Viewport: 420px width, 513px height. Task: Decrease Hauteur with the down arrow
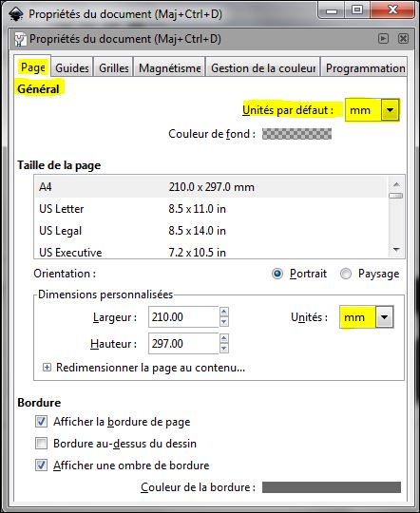(x=224, y=349)
